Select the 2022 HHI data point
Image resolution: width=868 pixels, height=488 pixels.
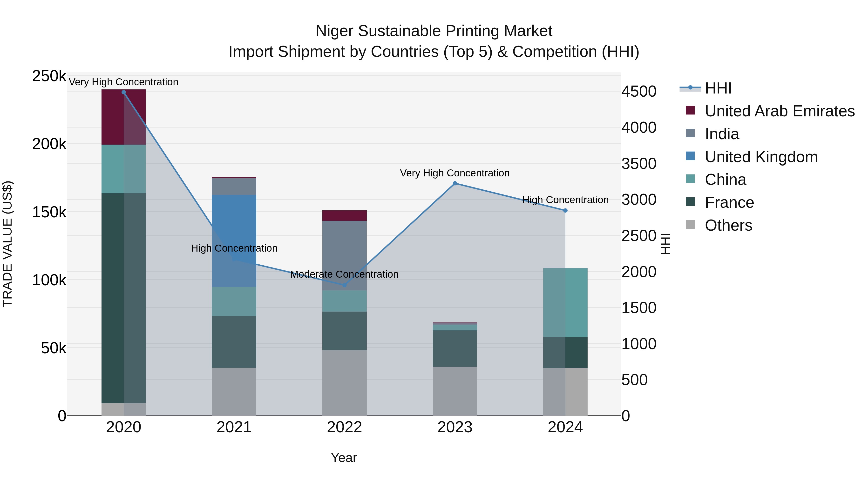pos(344,285)
